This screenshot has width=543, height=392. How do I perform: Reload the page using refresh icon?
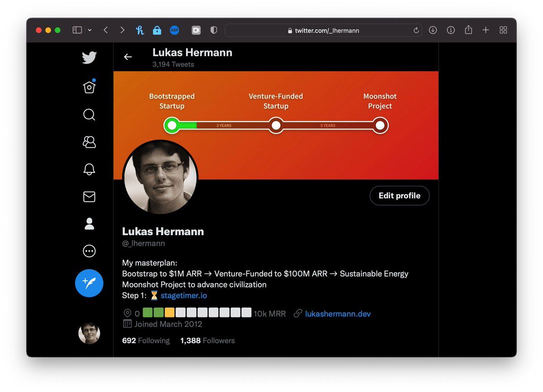tap(416, 30)
